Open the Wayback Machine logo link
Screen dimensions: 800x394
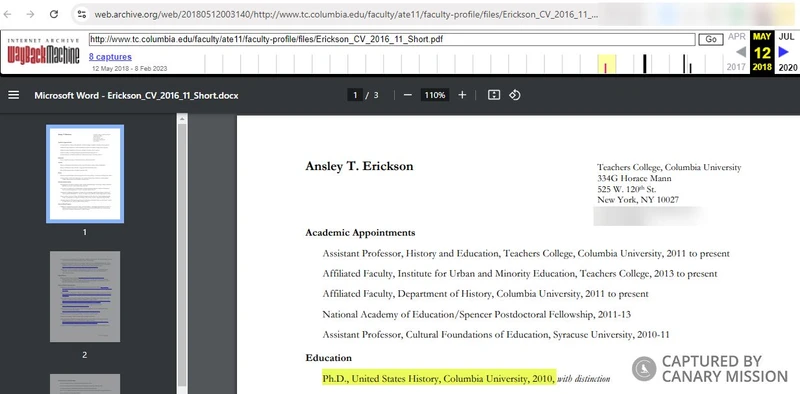tap(44, 51)
